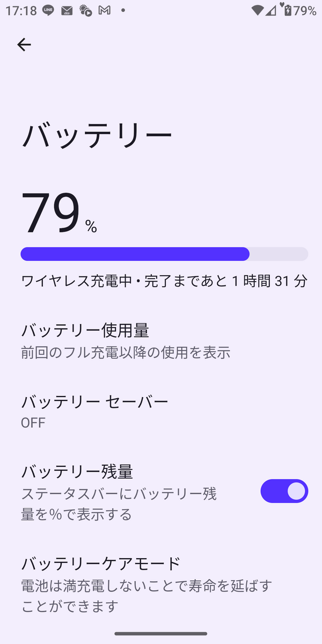
Task: Tap the bottom navigation gesture handle
Action: (161, 634)
